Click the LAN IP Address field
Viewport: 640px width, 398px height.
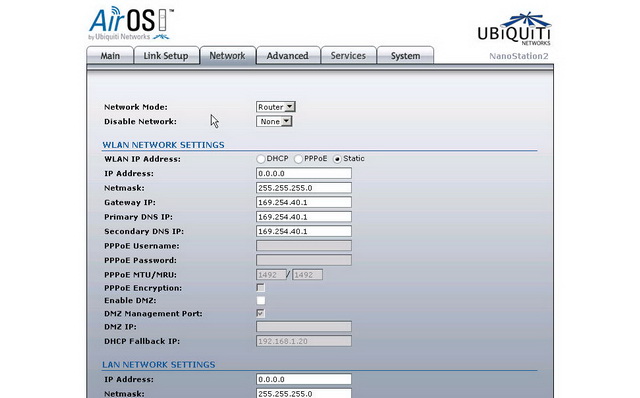[x=304, y=379]
